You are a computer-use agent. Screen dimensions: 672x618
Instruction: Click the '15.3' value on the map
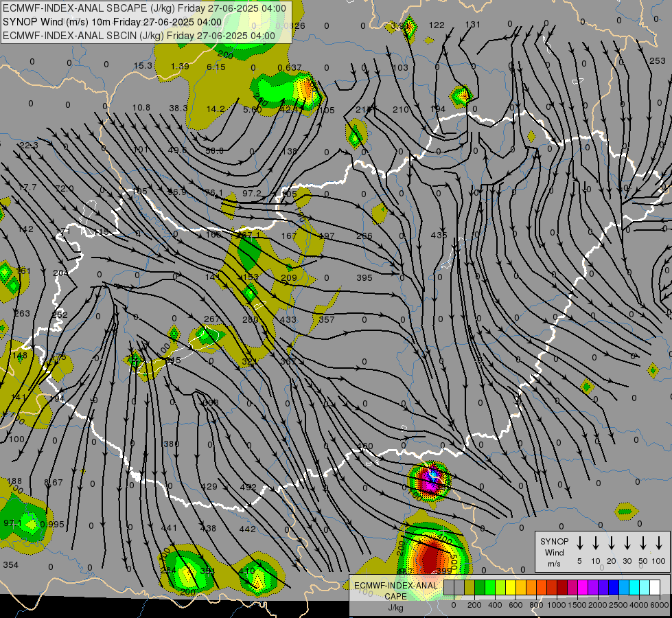click(x=143, y=66)
